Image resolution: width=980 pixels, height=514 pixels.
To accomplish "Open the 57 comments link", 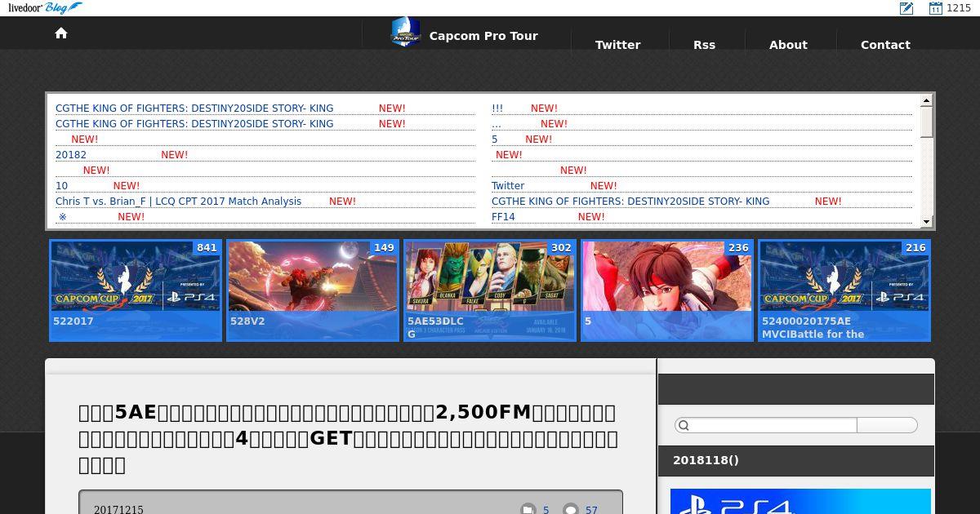I will (591, 510).
